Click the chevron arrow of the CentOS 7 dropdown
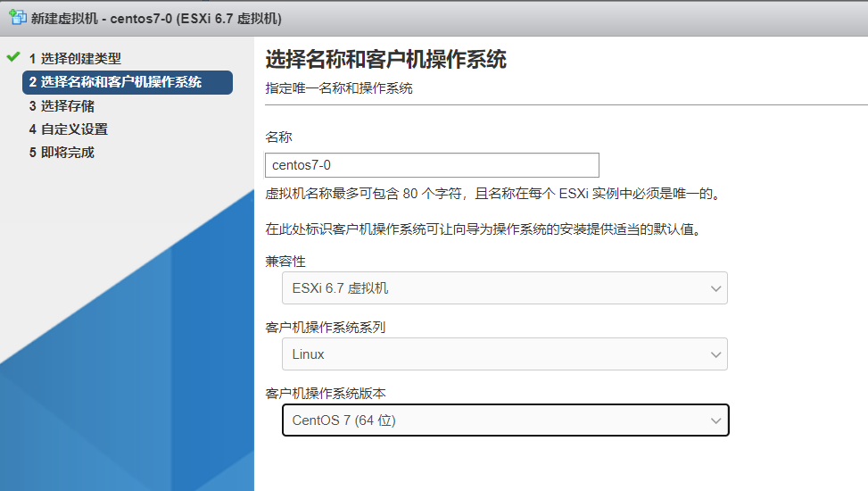Viewport: 868px width, 491px height. click(715, 420)
